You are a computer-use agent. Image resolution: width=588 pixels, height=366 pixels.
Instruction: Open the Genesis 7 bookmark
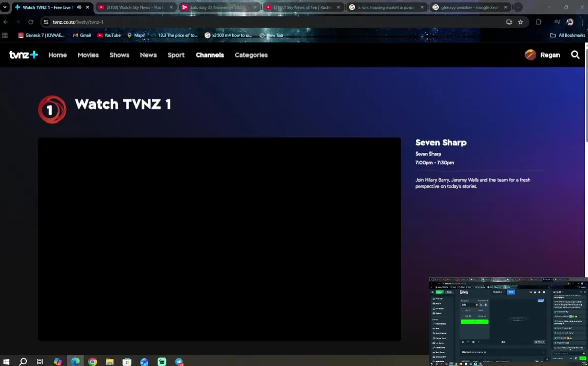(41, 35)
